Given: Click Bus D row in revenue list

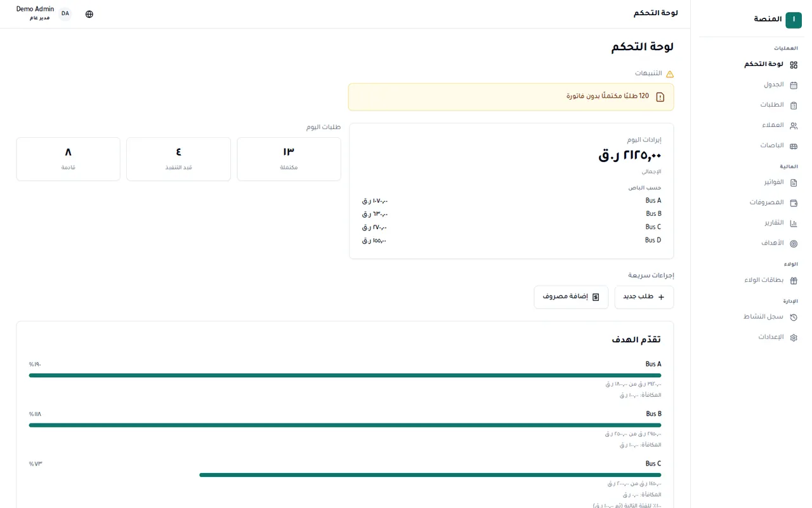Looking at the screenshot, I should click(511, 241).
